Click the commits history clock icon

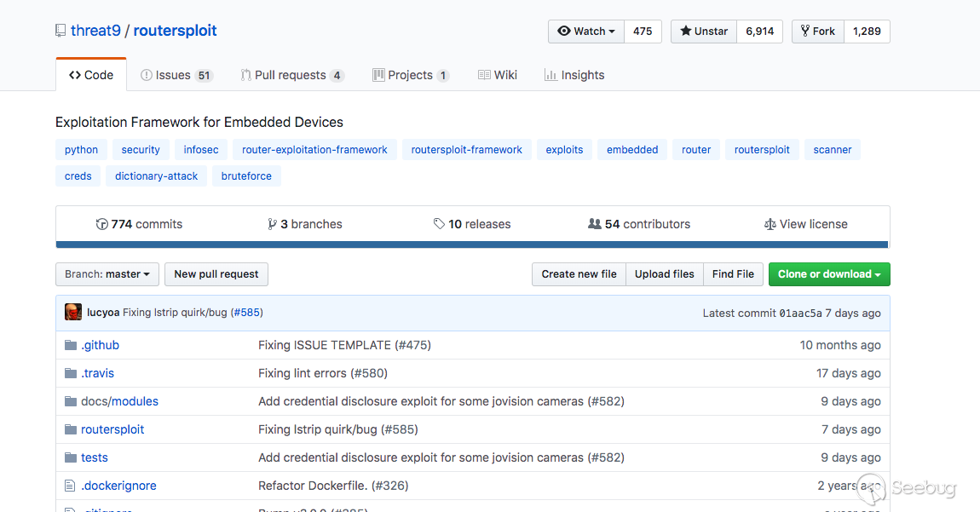[x=101, y=224]
